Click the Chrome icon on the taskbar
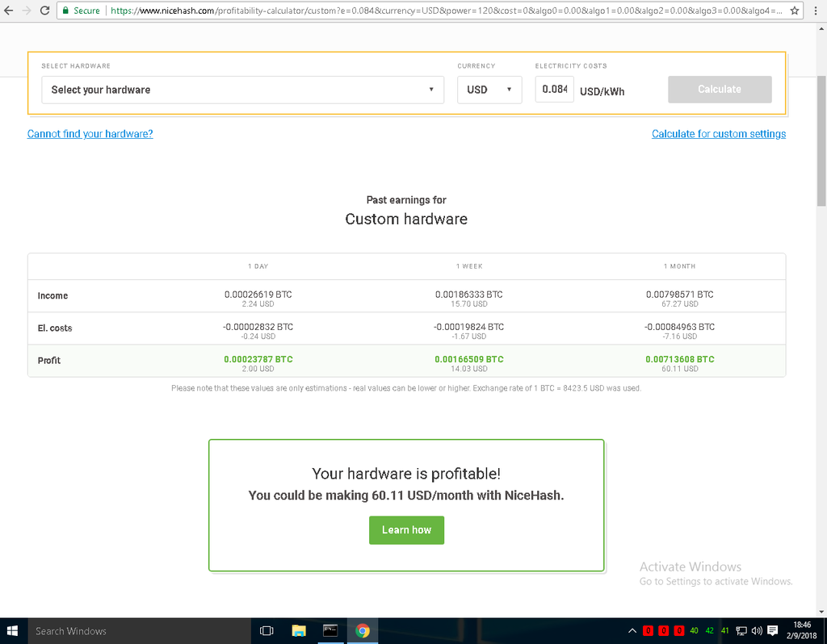 click(363, 631)
